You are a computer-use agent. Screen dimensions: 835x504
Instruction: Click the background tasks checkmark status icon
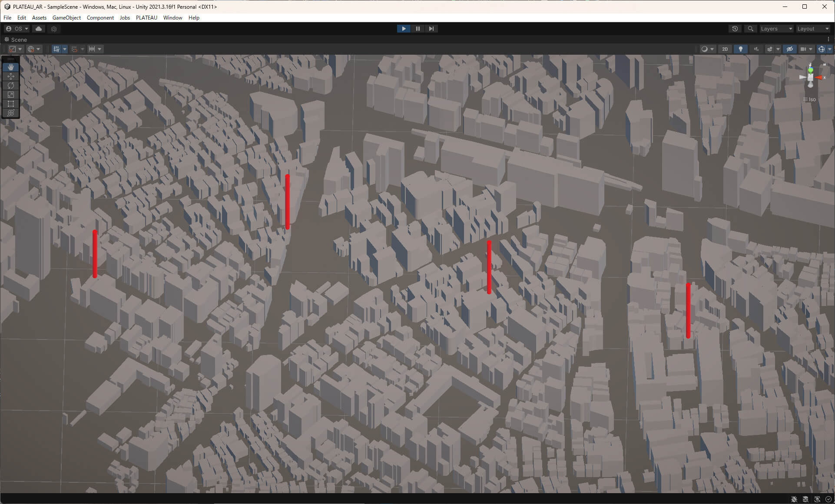(x=828, y=499)
